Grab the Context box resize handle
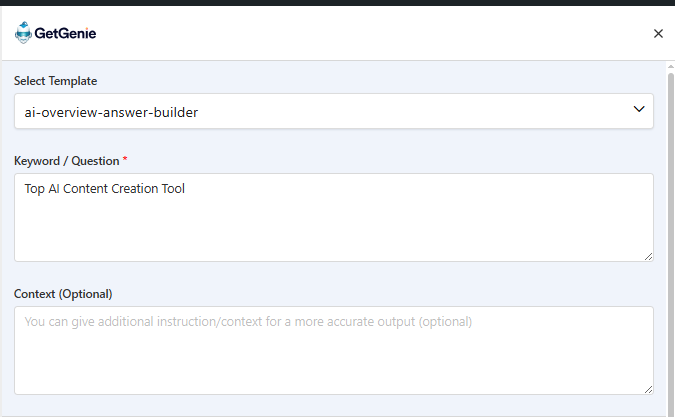The height and width of the screenshot is (417, 675). pos(648,388)
